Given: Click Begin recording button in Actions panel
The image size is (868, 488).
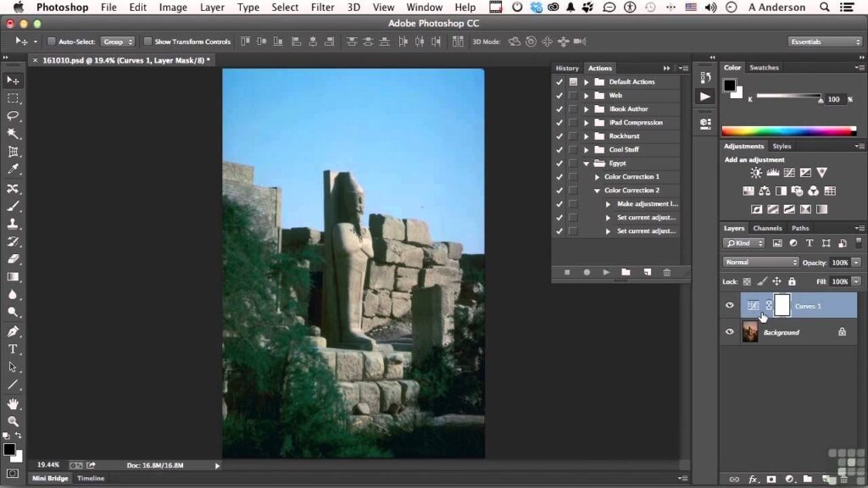Looking at the screenshot, I should click(x=587, y=272).
